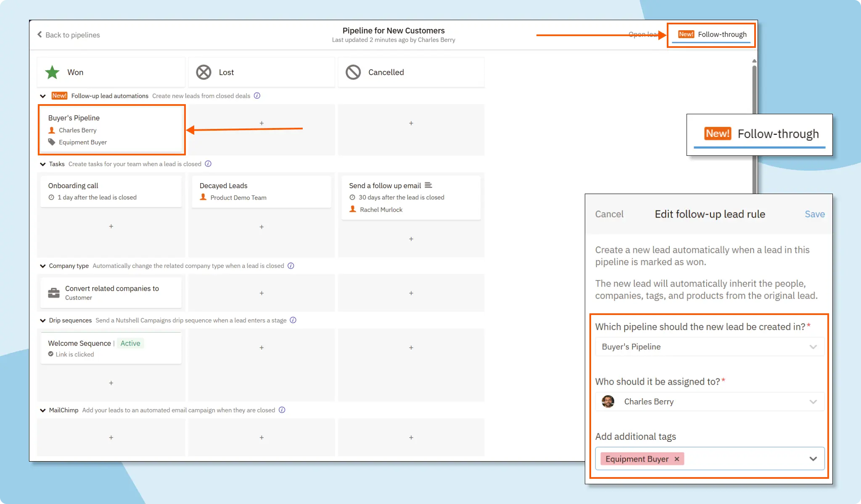
Task: Click the green star Won icon
Action: [52, 72]
